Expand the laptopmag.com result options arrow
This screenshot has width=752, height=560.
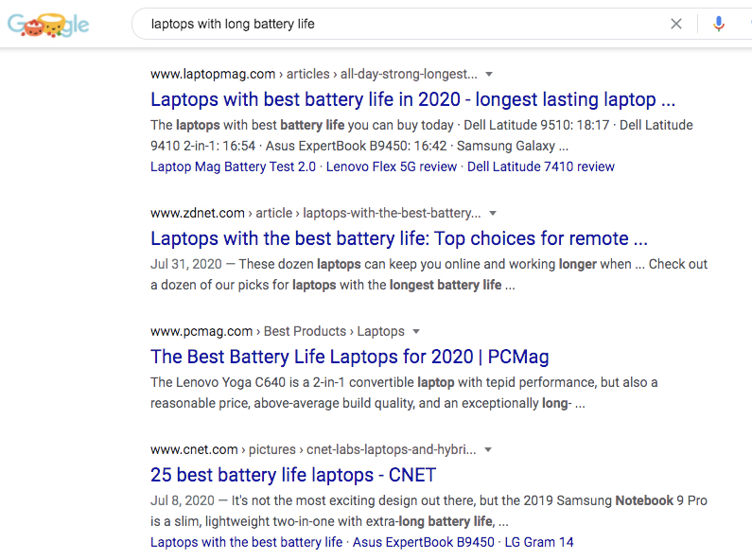pos(489,75)
